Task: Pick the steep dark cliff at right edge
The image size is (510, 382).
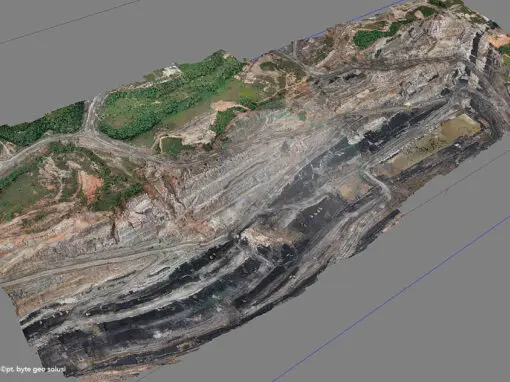Action: pos(480,73)
